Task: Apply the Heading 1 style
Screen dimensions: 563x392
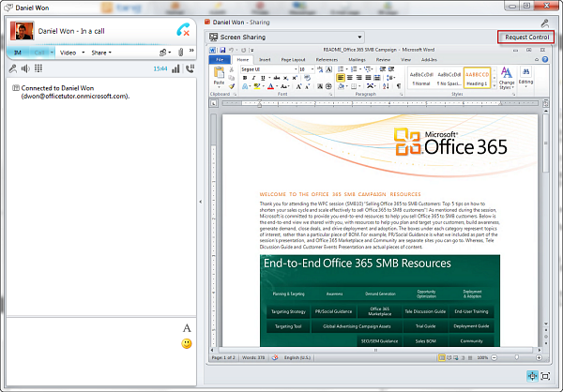Action: coord(477,78)
